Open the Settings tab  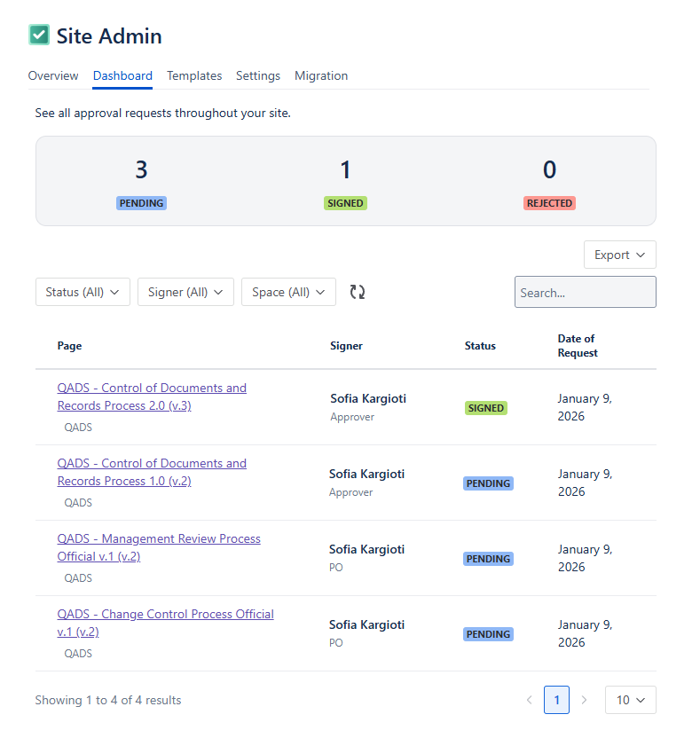click(258, 76)
